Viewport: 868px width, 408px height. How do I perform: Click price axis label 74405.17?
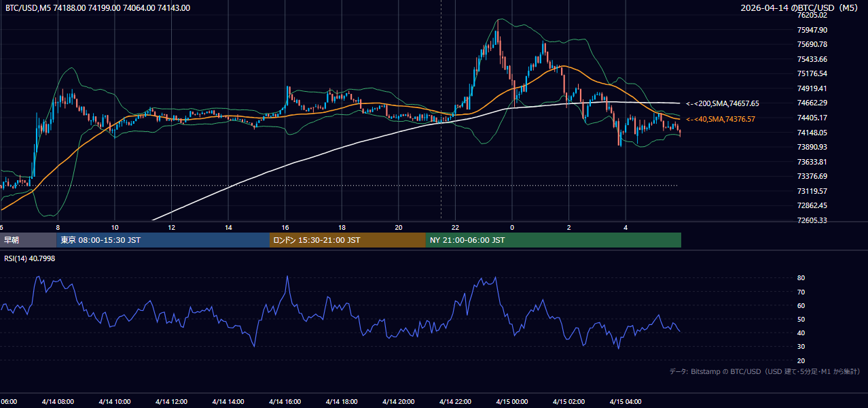pos(812,118)
